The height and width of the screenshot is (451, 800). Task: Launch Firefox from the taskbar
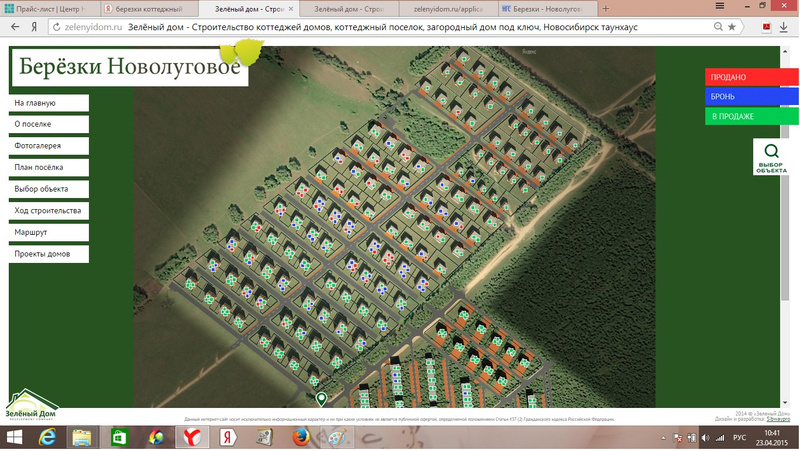tap(301, 438)
